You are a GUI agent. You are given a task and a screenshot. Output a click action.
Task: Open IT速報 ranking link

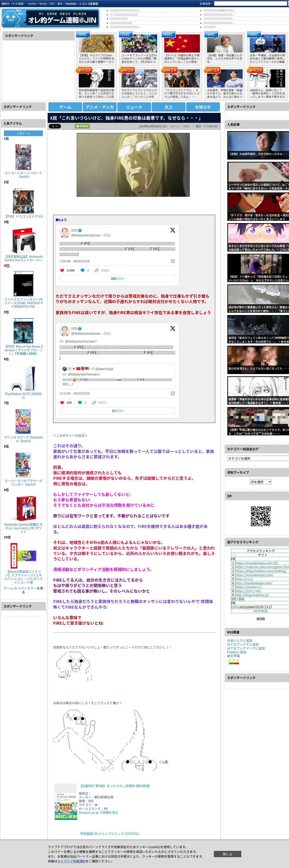239,599
